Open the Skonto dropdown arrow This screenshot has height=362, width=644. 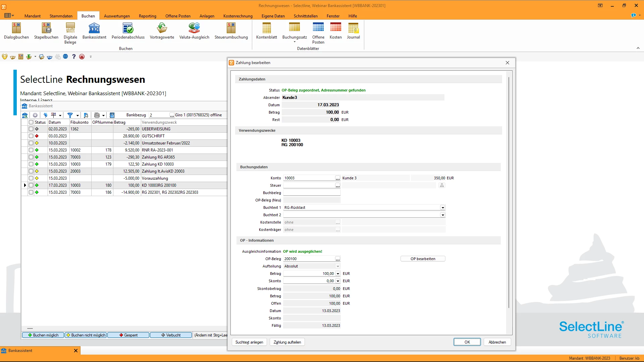tap(338, 281)
